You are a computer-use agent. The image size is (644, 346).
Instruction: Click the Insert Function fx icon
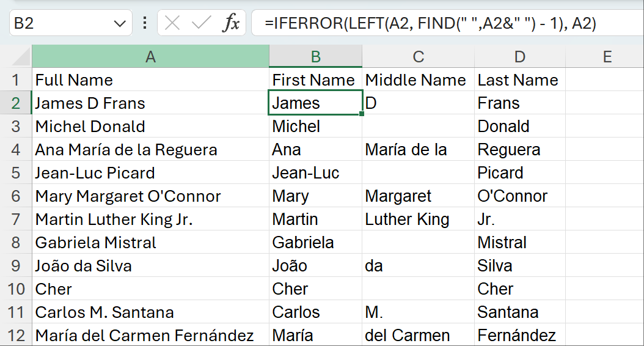pyautogui.click(x=230, y=23)
